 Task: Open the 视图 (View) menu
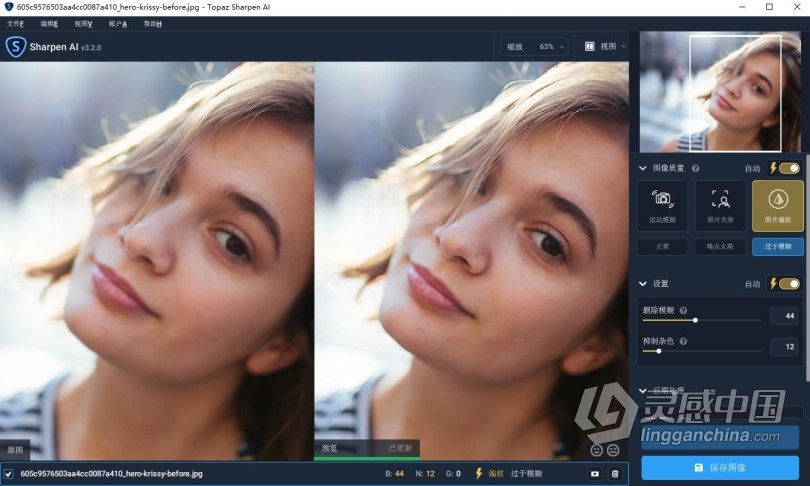click(x=83, y=24)
